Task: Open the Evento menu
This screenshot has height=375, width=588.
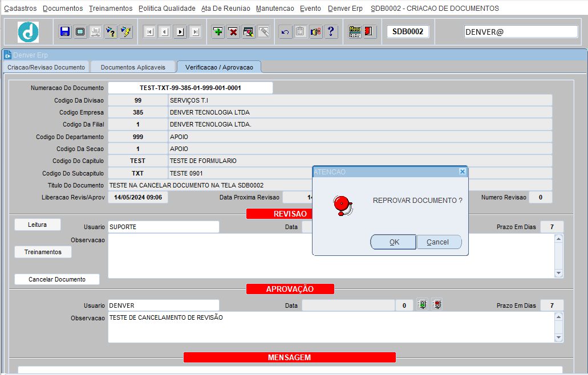Action: [310, 8]
